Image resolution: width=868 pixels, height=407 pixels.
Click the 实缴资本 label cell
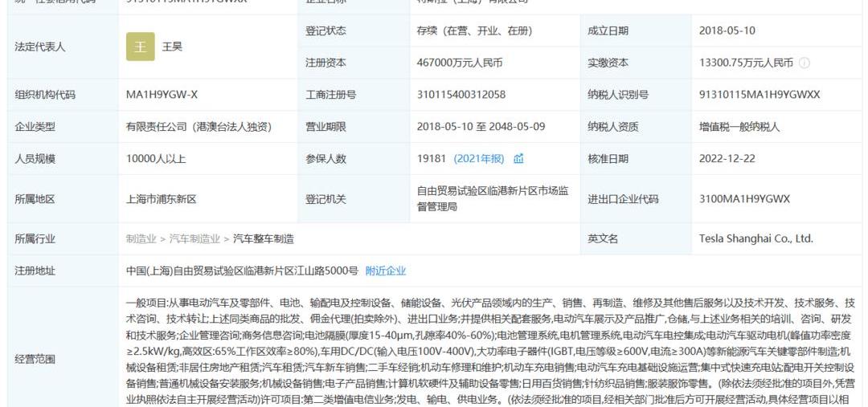(x=636, y=63)
